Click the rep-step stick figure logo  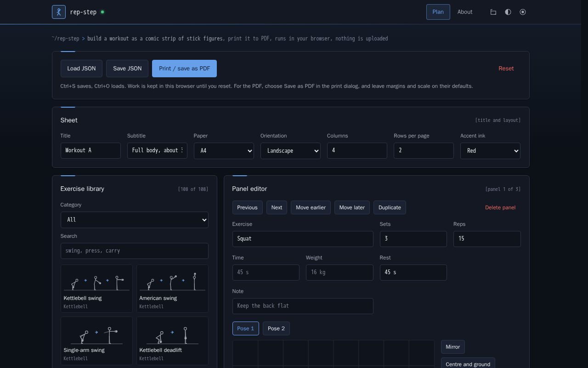click(59, 12)
